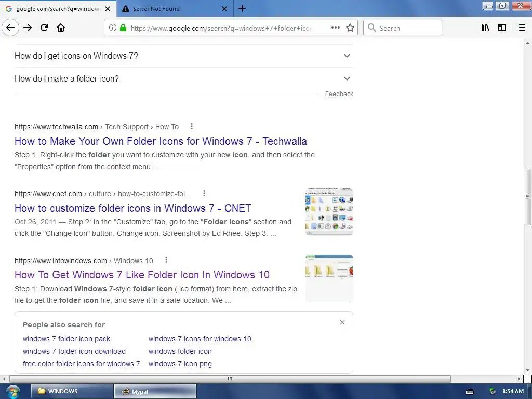Go forward with the forward arrow

tap(28, 28)
